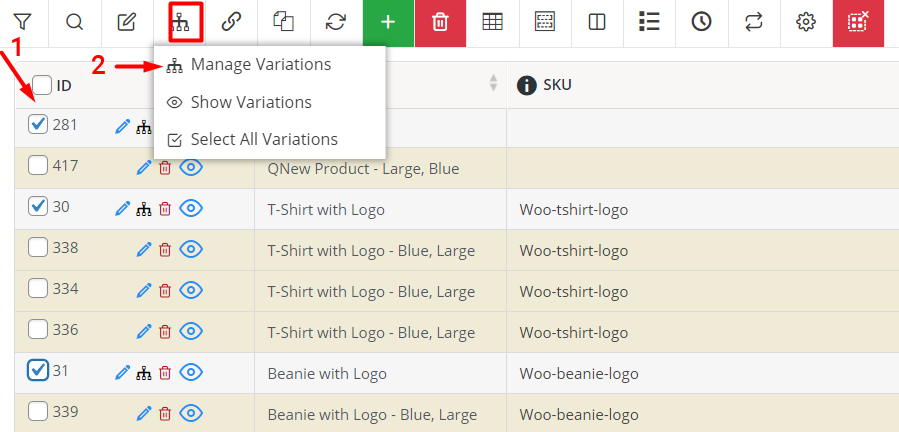Image resolution: width=899 pixels, height=432 pixels.
Task: Toggle the select-all checkbox beside ID header
Action: [x=42, y=85]
